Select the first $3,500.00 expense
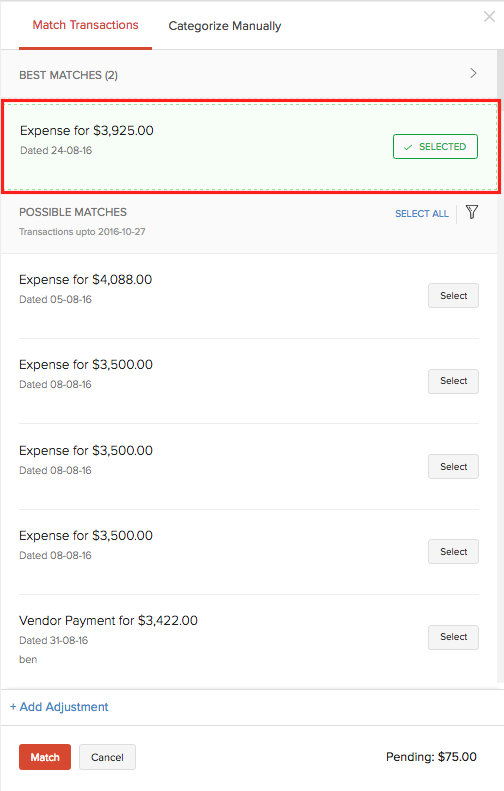 tap(454, 381)
